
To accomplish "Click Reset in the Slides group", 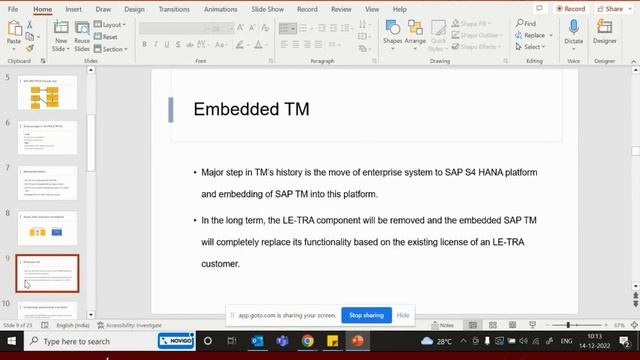I will click(x=106, y=37).
